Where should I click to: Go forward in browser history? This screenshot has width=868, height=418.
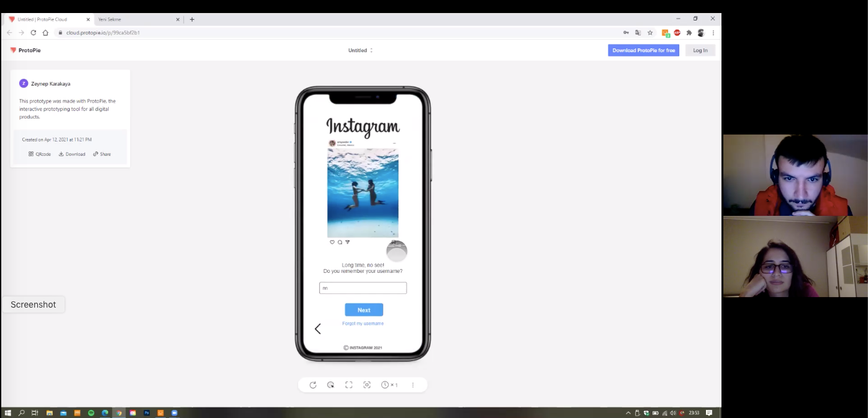point(21,33)
